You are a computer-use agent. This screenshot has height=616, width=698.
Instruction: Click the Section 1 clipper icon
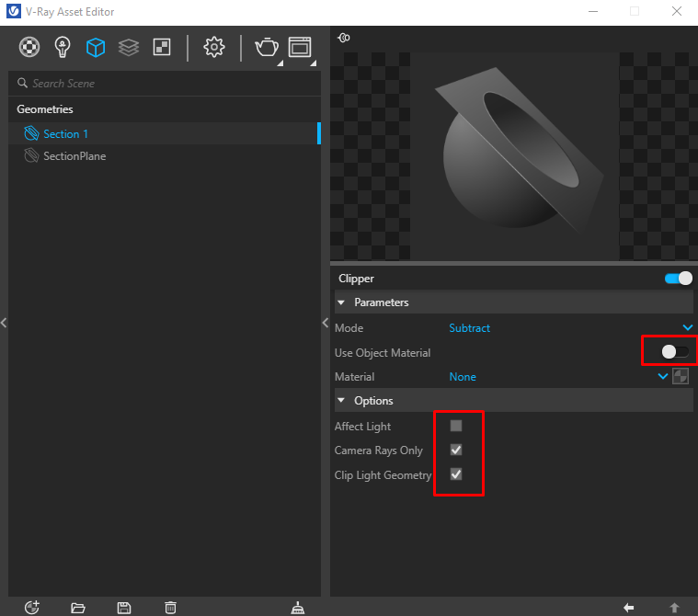point(31,133)
